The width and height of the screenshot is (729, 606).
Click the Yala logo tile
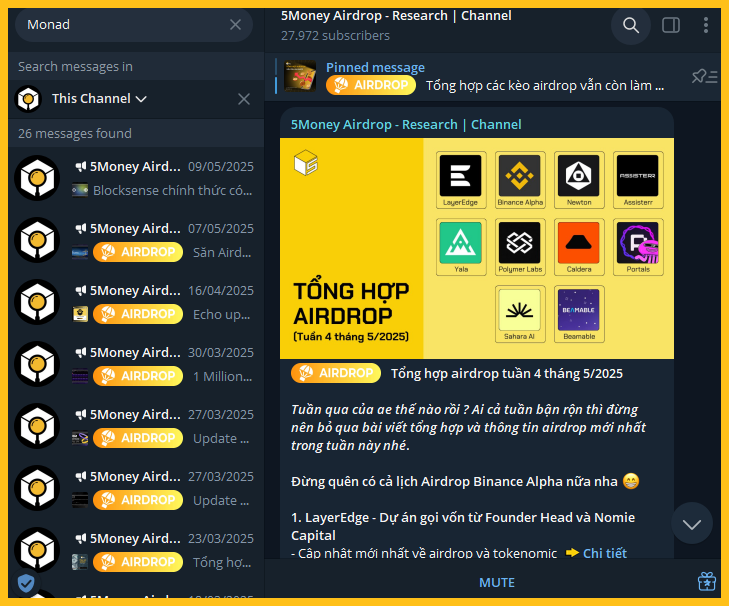pyautogui.click(x=461, y=246)
